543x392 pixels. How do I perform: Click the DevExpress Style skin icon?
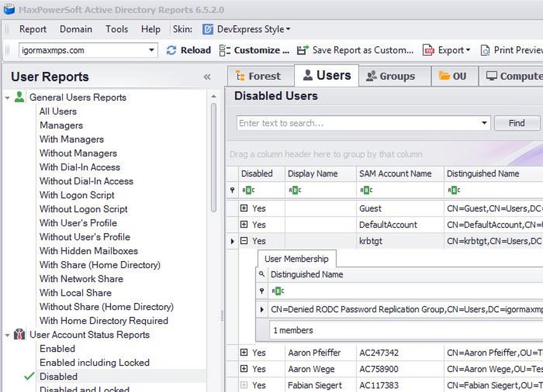point(207,29)
